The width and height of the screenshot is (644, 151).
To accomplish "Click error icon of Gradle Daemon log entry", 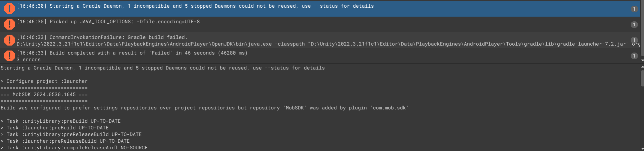I will point(9,9).
